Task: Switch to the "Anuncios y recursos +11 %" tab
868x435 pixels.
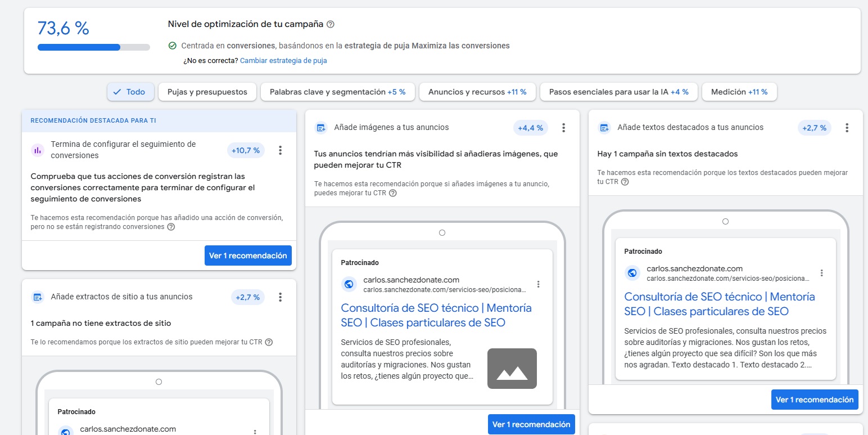Action: pos(477,91)
